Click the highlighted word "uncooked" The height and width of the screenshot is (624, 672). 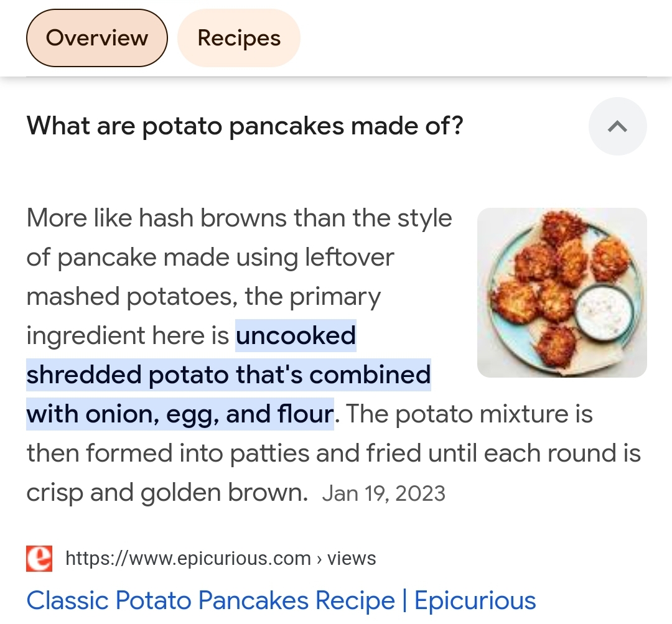296,336
